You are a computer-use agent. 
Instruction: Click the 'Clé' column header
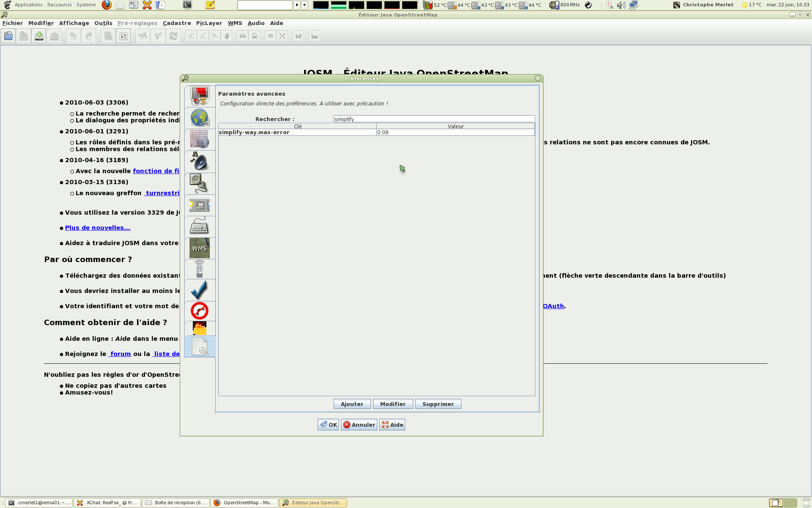click(x=298, y=126)
